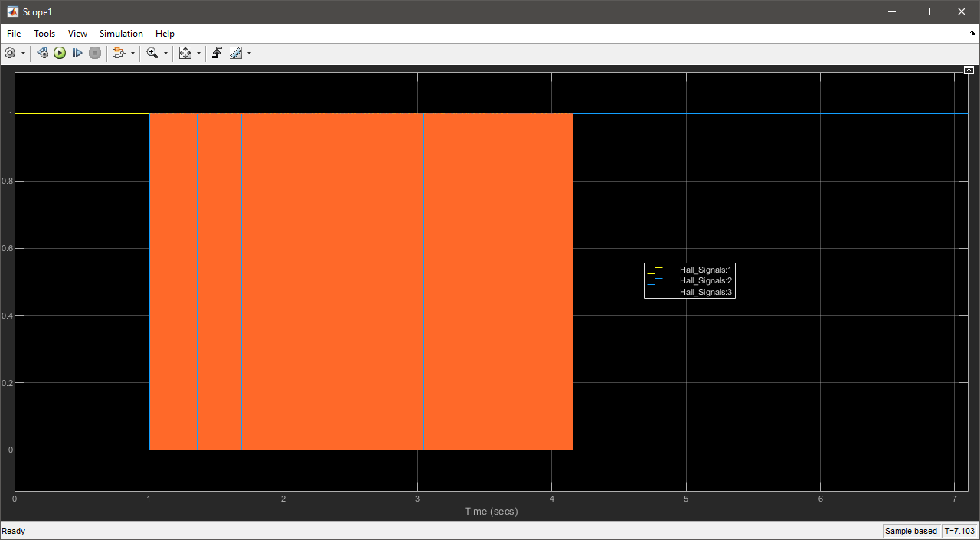
Task: Expand the Configuration Properties dropdown arrow
Action: tap(23, 54)
